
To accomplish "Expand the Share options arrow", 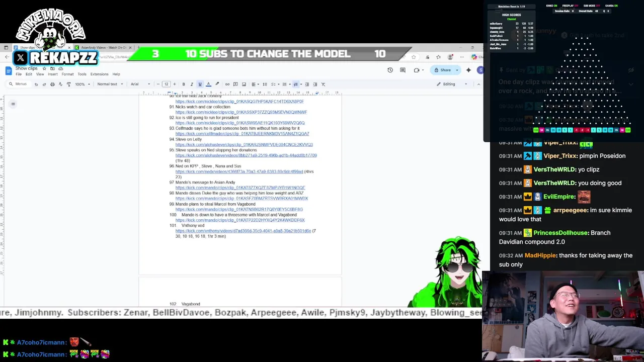I will pyautogui.click(x=457, y=70).
